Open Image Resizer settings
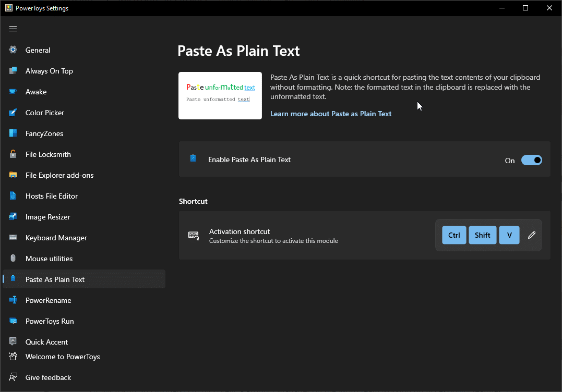The width and height of the screenshot is (562, 392). (83, 217)
